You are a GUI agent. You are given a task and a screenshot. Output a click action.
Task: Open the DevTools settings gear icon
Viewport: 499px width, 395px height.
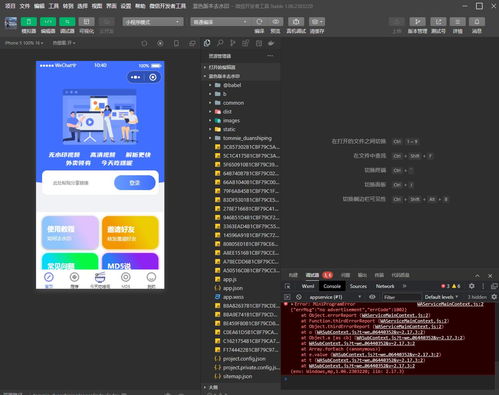point(471,286)
